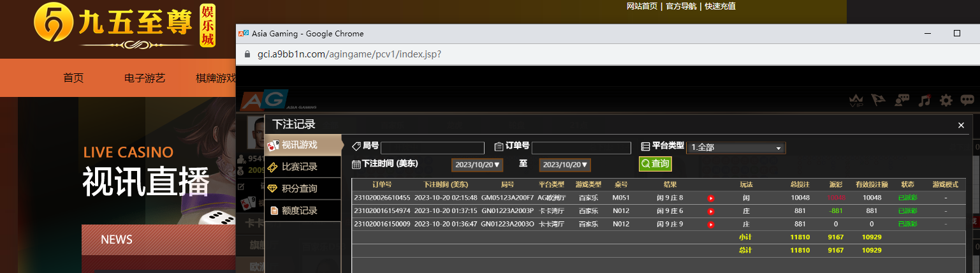Screen dimensions: 980x273
Task: Open the 积分查询 tab
Action: click(303, 188)
